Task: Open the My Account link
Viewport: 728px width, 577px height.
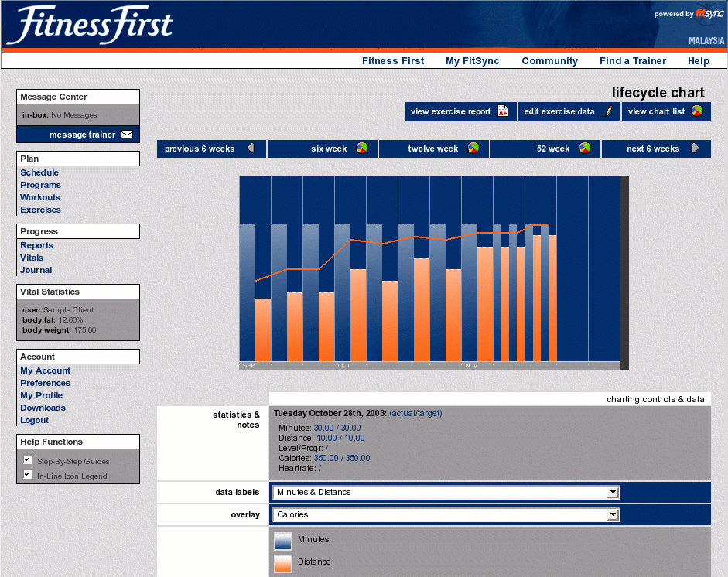Action: click(45, 371)
